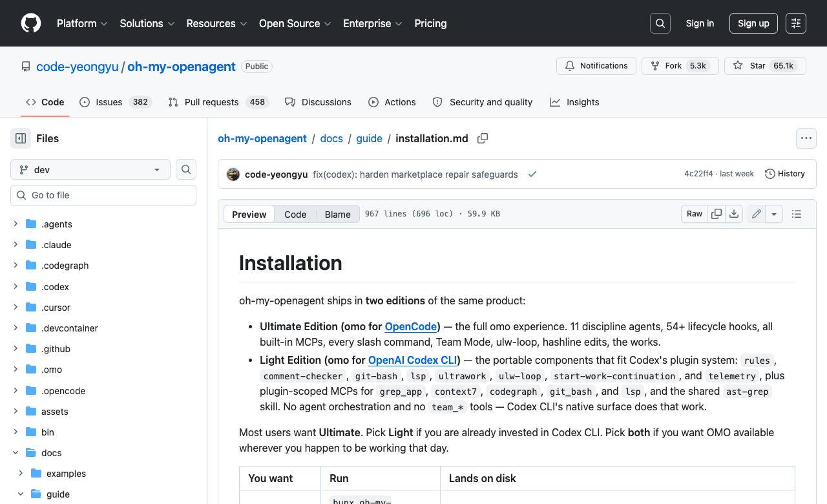Search files with the magnifier button

coord(186,169)
